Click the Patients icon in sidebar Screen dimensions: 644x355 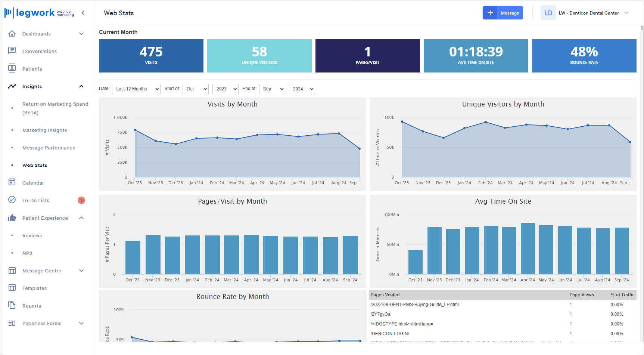12,68
